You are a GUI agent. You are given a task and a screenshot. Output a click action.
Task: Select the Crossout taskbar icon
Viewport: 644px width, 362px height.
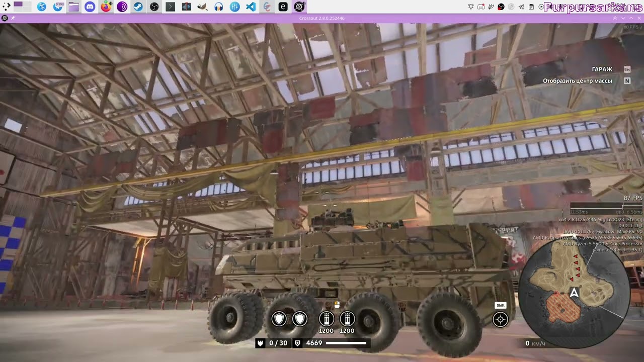tap(299, 7)
